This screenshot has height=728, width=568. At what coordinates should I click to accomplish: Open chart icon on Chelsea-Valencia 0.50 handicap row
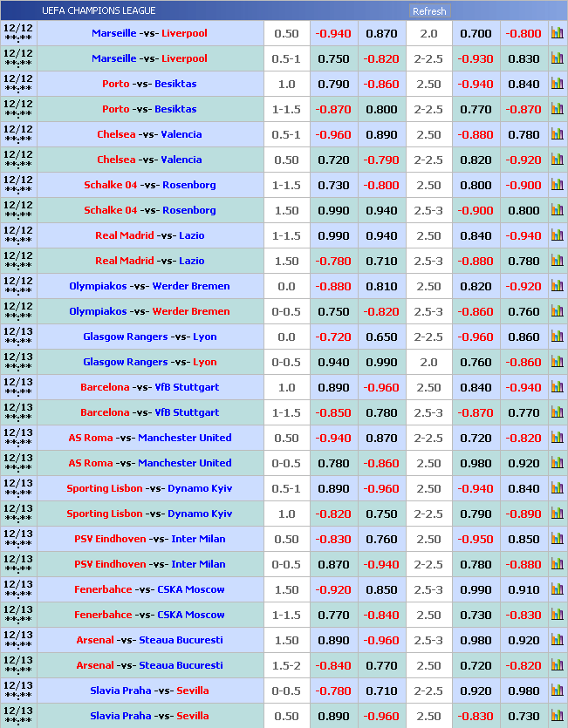click(x=557, y=160)
